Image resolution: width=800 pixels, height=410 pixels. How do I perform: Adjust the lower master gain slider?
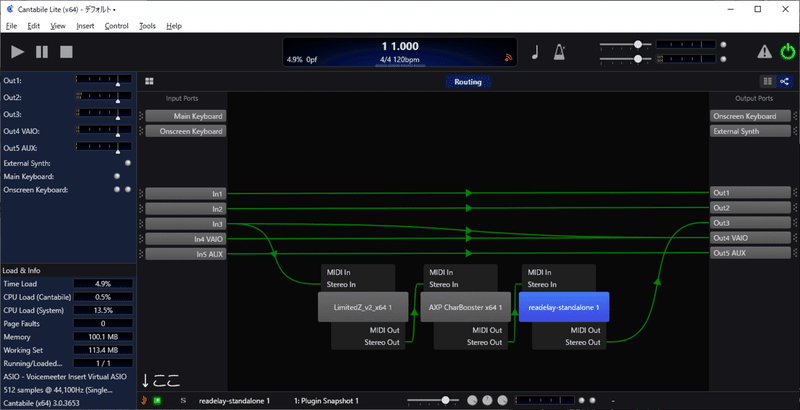(x=638, y=59)
